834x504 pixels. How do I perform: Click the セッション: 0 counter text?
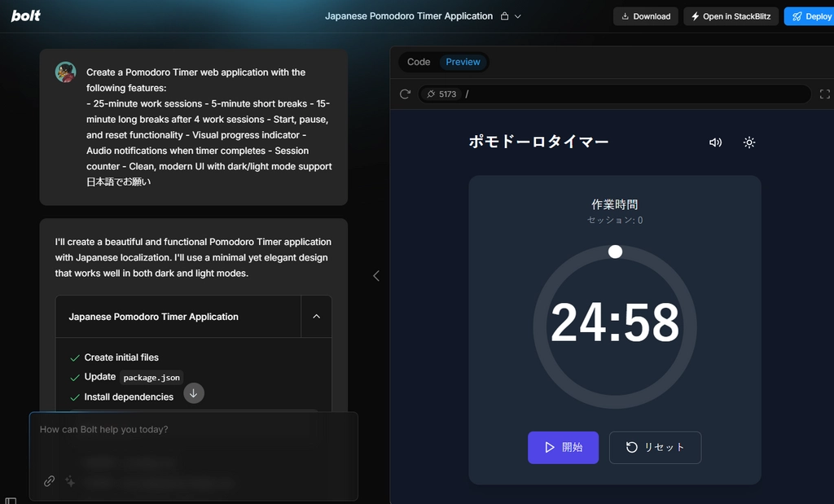pyautogui.click(x=615, y=220)
